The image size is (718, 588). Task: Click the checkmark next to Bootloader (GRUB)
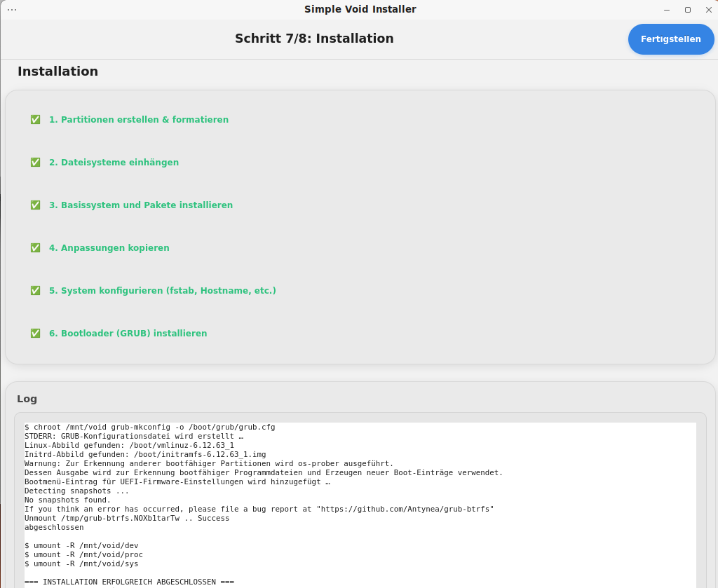pos(35,334)
